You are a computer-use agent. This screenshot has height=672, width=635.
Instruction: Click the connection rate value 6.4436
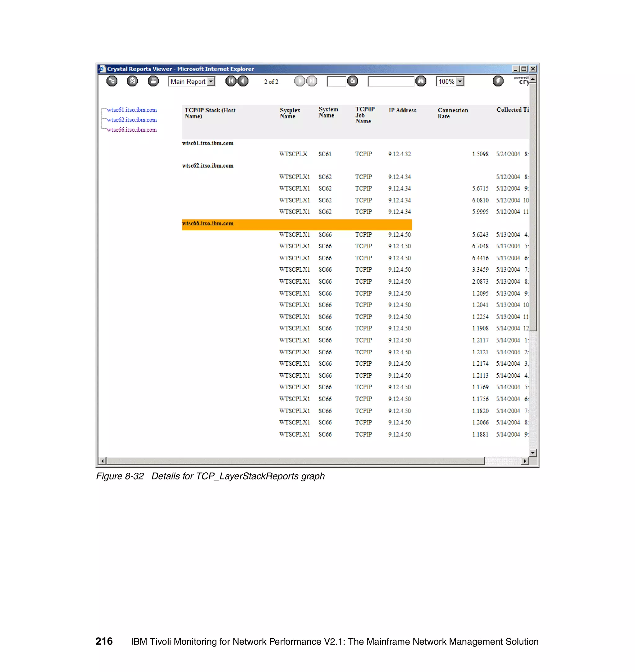[480, 258]
